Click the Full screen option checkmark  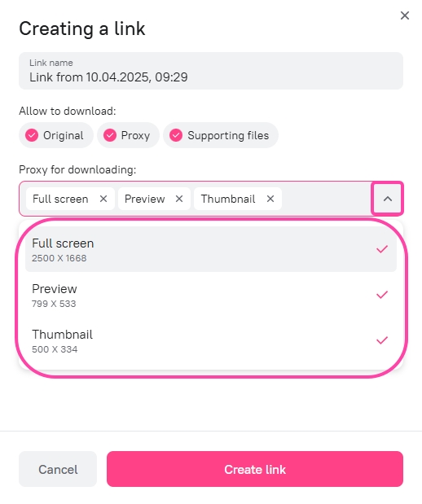click(382, 249)
